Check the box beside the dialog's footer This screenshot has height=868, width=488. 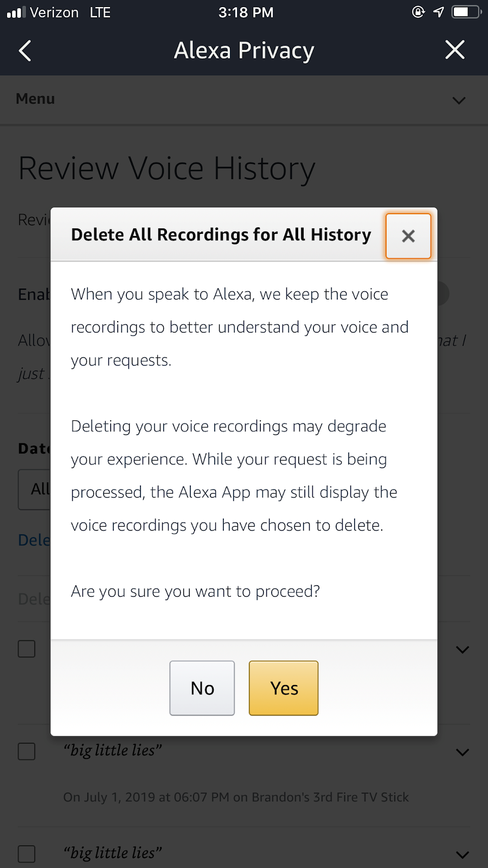tap(27, 649)
